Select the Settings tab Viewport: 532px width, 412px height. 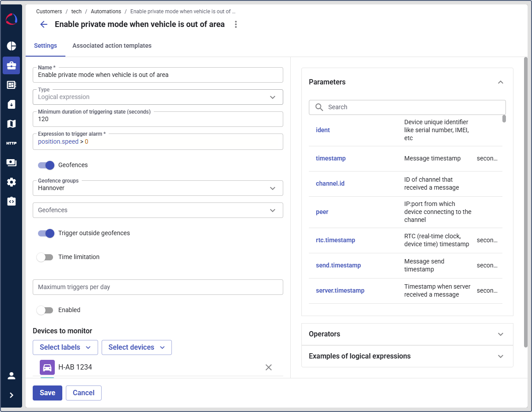click(x=46, y=46)
